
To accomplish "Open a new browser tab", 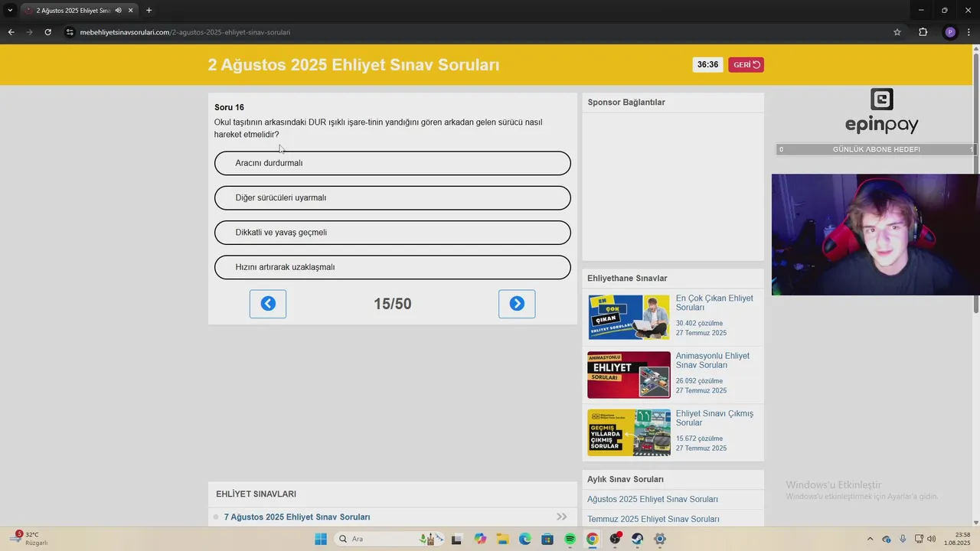I will [149, 11].
